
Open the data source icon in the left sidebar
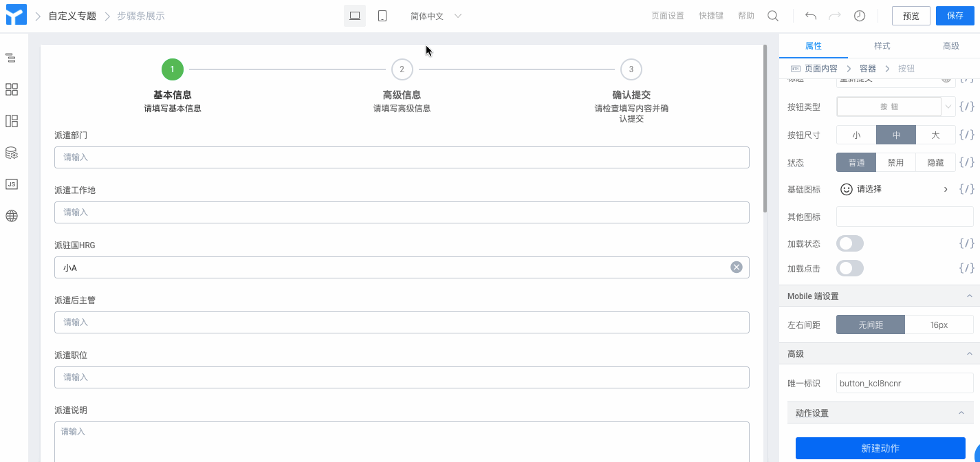coord(11,153)
